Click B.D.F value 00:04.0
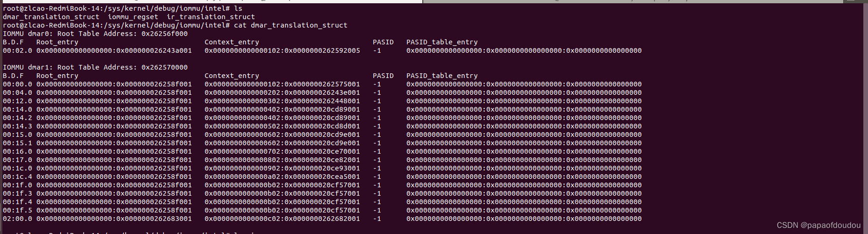Image resolution: width=868 pixels, height=234 pixels. point(18,92)
